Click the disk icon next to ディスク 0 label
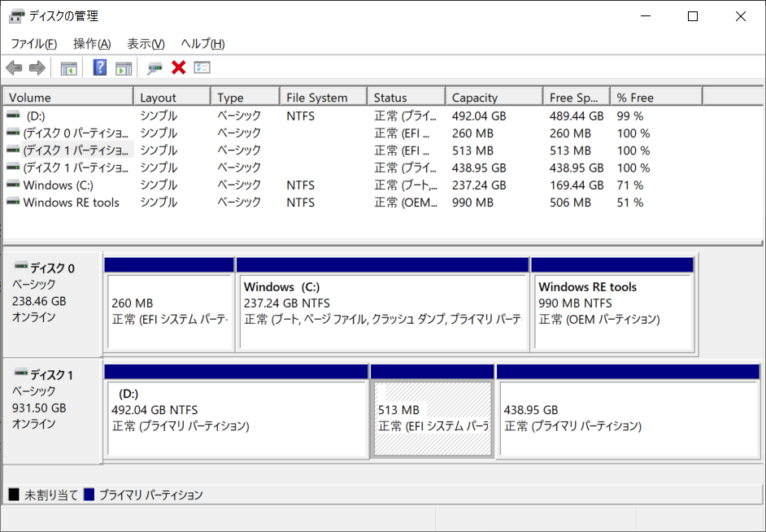766x532 pixels. pos(21,266)
